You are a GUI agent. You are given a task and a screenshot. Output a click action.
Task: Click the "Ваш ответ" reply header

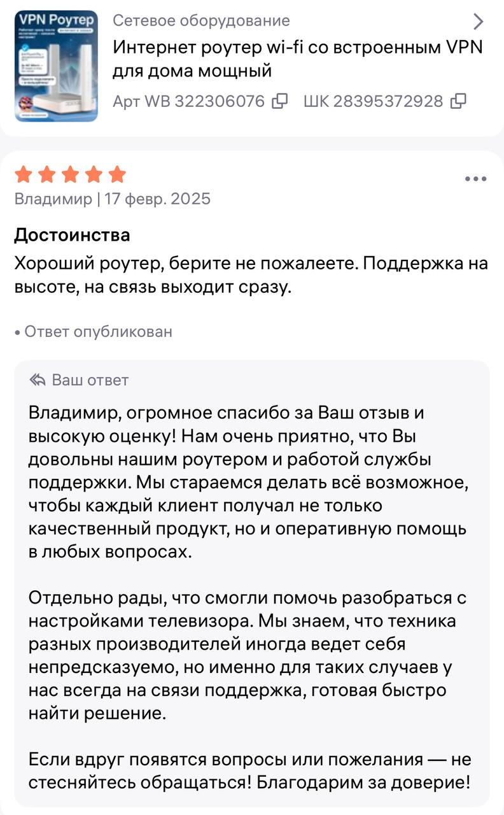[90, 381]
